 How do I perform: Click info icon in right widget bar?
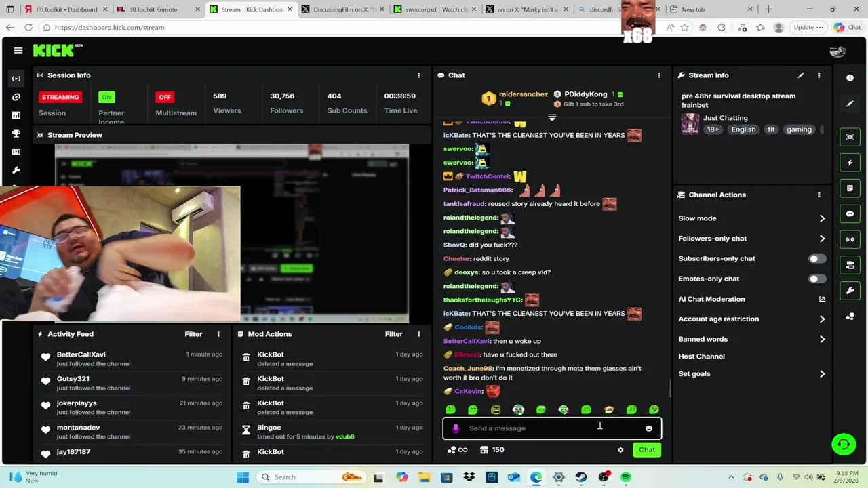(850, 78)
